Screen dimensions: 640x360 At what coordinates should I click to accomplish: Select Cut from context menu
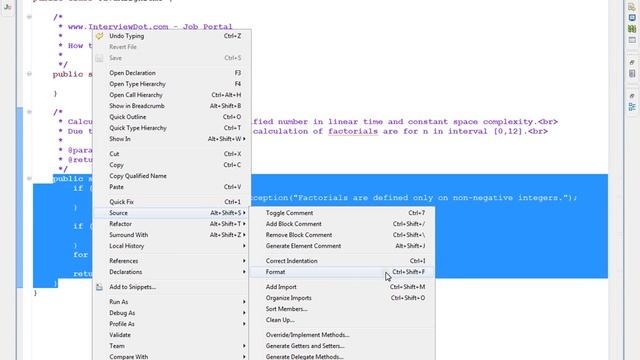[x=171, y=154]
